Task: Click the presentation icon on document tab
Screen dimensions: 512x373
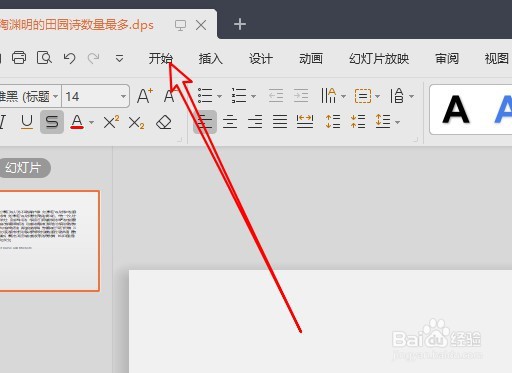Action: pos(180,25)
